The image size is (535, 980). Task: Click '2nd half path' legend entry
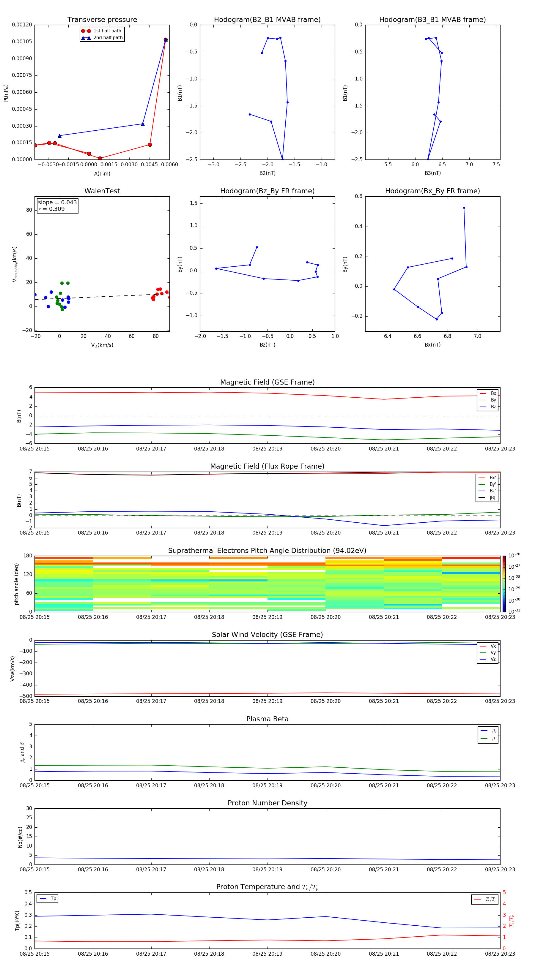coord(102,38)
